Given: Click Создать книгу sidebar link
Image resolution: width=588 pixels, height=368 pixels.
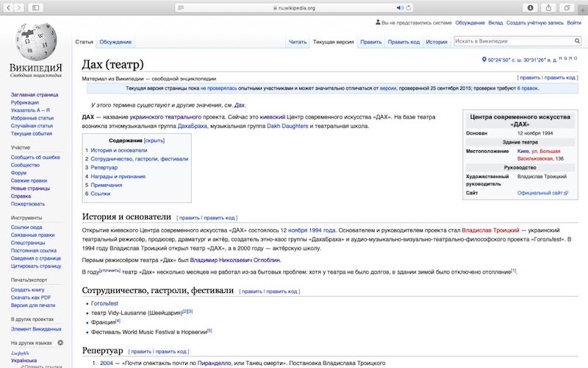Looking at the screenshot, I should coord(27,289).
